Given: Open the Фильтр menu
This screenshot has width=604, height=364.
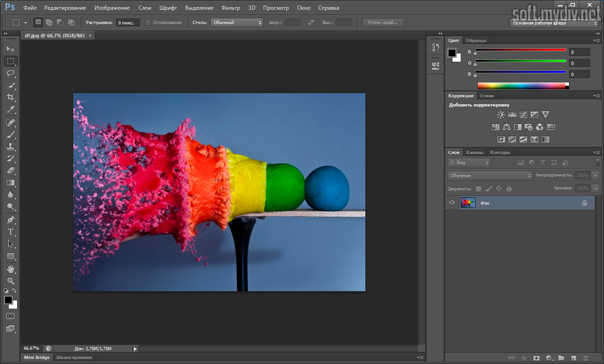Looking at the screenshot, I should click(231, 8).
